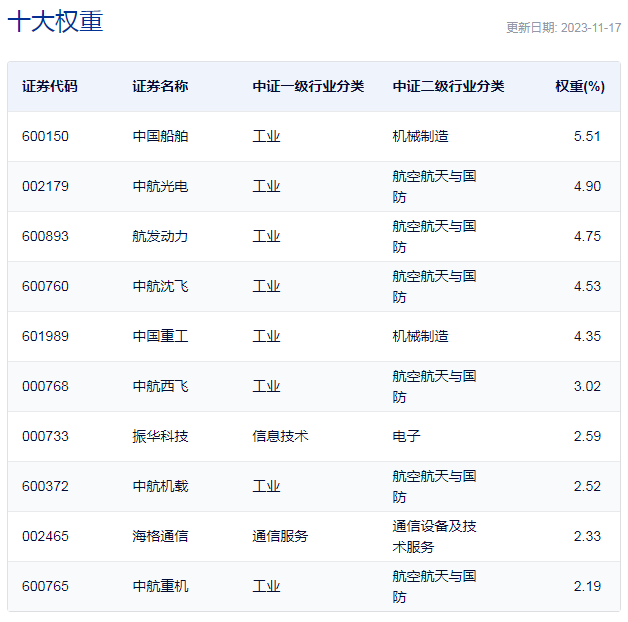
Task: Click weight value 2.19
Action: click(x=587, y=586)
